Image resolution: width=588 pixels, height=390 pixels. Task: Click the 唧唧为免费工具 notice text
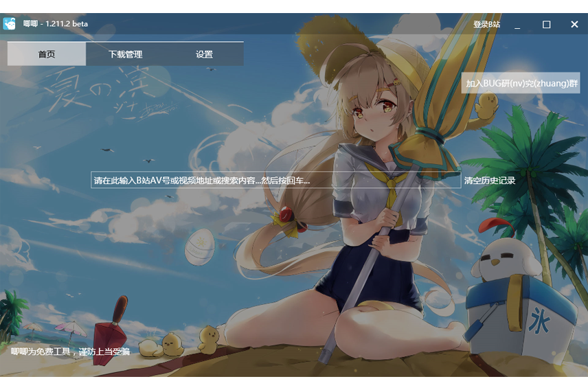70,352
